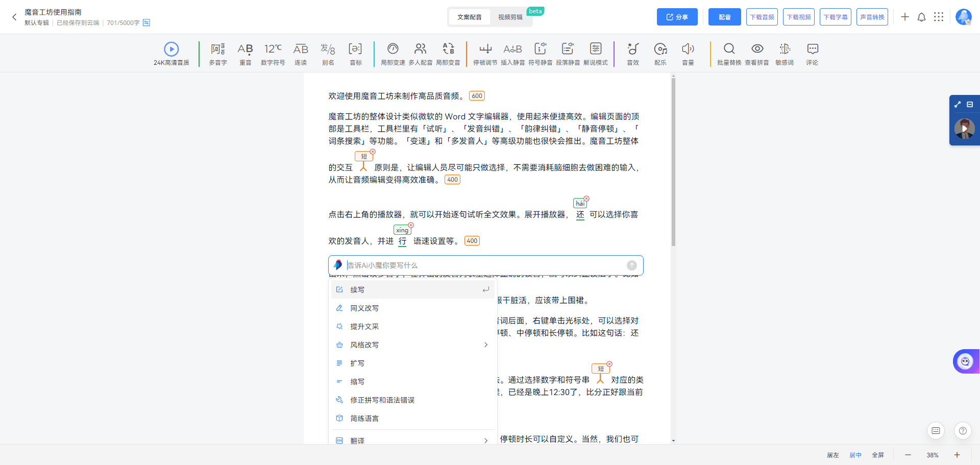
Task: Open 段落静音 tool
Action: (x=568, y=54)
